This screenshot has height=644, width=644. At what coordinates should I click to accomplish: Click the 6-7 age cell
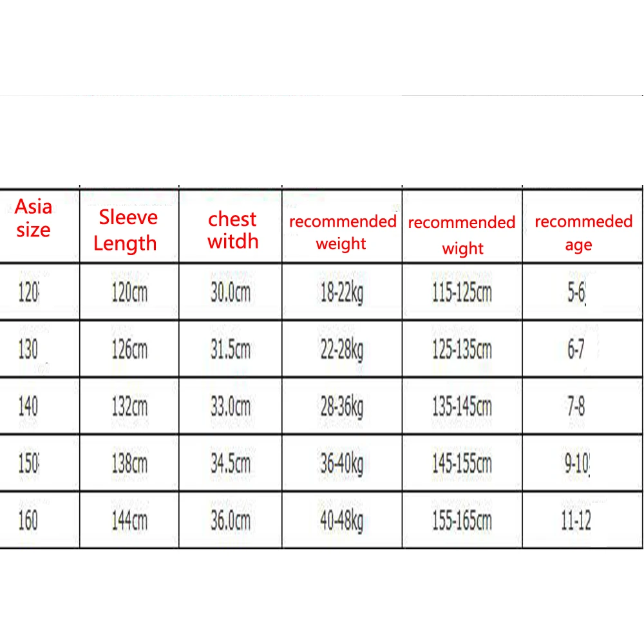click(x=582, y=349)
